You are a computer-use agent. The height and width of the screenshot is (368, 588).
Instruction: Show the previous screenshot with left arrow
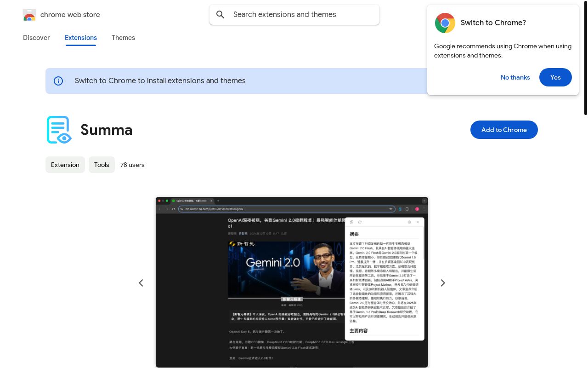point(141,283)
